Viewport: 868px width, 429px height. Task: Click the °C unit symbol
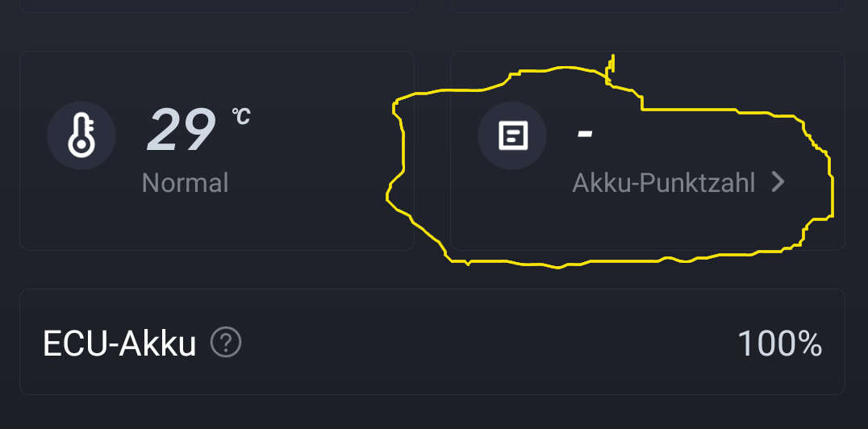241,117
